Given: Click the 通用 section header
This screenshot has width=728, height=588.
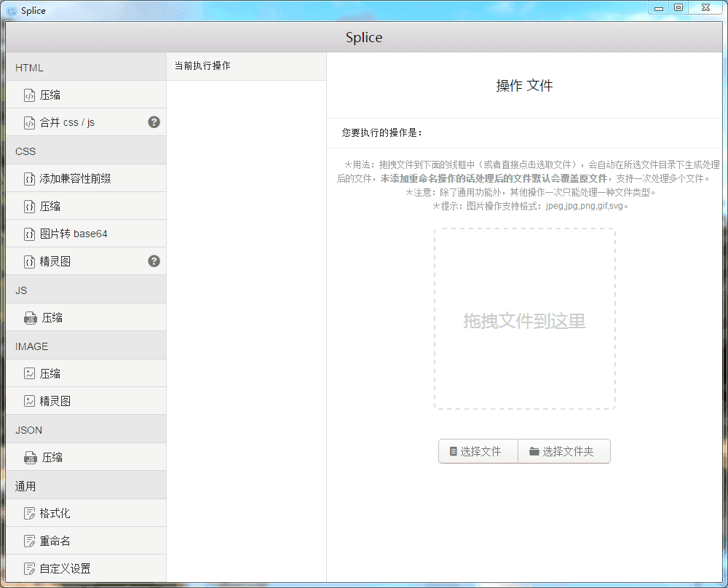Looking at the screenshot, I should click(87, 486).
